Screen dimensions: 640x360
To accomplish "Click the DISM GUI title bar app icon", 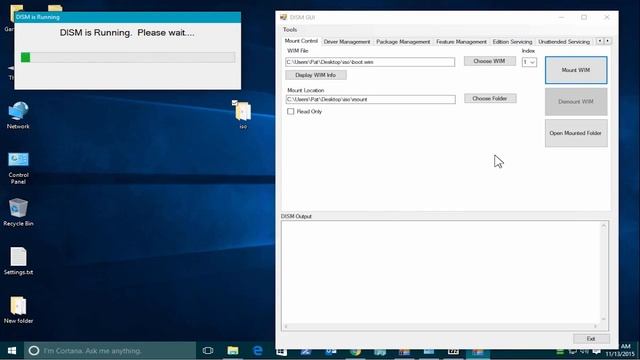I will (284, 17).
